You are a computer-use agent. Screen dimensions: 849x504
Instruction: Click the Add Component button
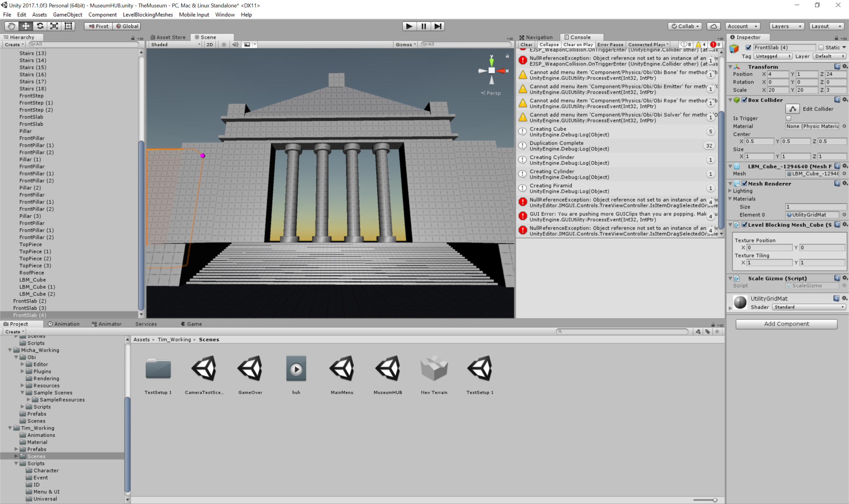786,324
